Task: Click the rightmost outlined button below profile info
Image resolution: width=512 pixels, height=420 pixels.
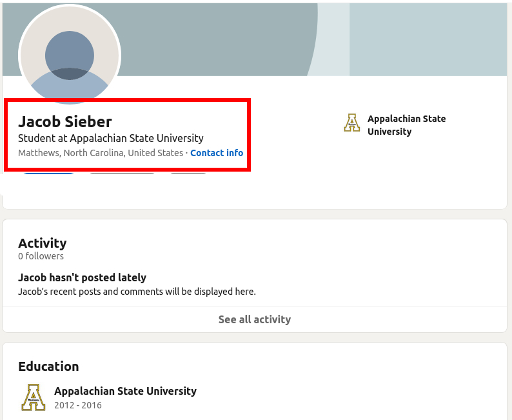Action: pyautogui.click(x=188, y=174)
